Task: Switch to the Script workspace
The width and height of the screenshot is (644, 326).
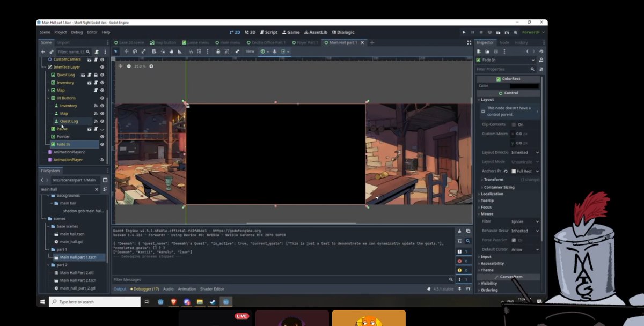Action: click(268, 32)
